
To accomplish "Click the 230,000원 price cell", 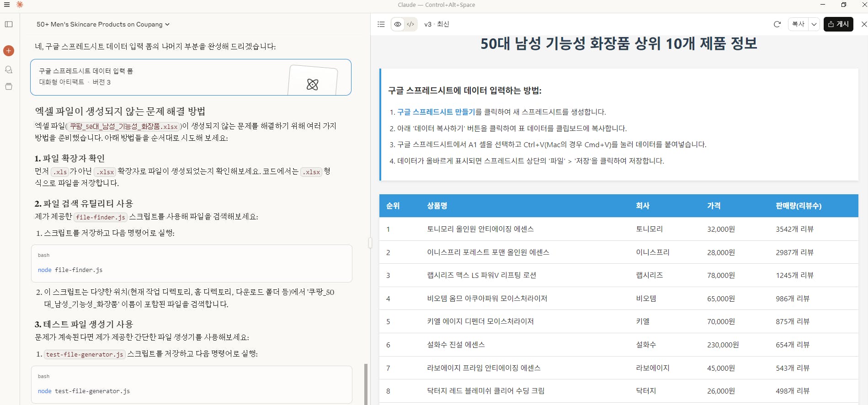I will click(x=723, y=345).
